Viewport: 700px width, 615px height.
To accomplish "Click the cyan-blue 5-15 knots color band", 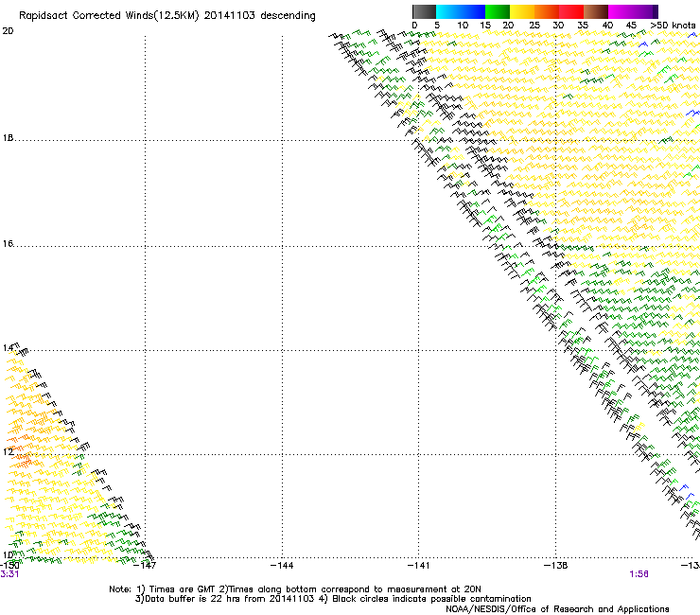I will click(461, 11).
